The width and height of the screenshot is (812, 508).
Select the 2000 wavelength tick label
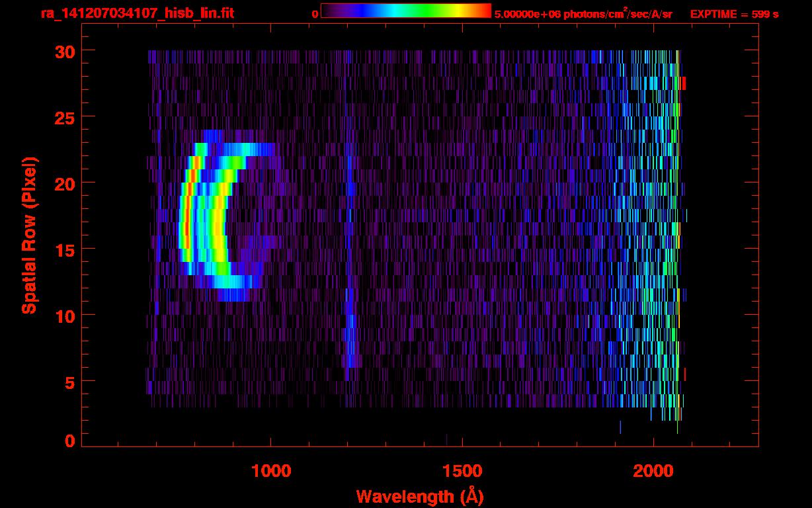(653, 471)
